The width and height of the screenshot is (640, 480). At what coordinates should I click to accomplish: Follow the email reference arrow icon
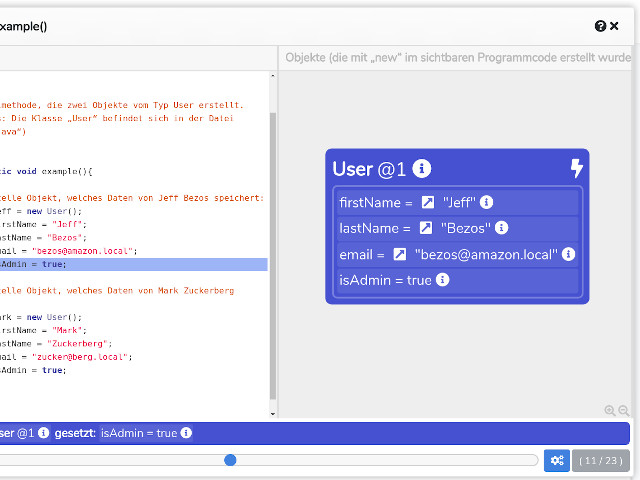tap(400, 254)
